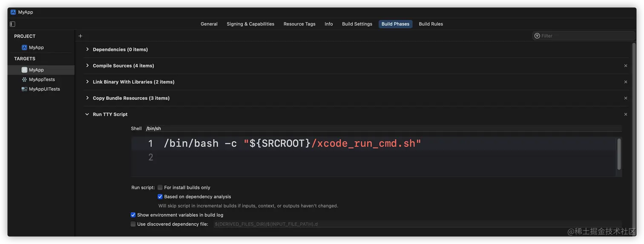This screenshot has width=644, height=244.
Task: Click Copy Bundle Resources (3 items) label
Action: (x=131, y=98)
